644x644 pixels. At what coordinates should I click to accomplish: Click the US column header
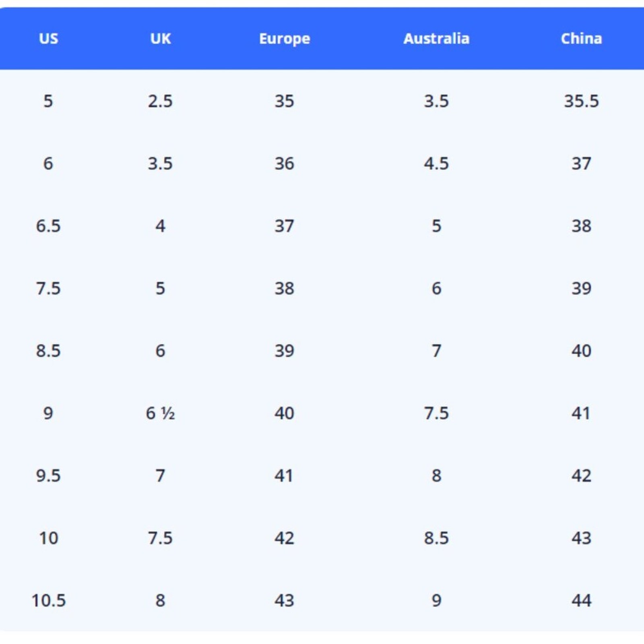[x=48, y=39]
